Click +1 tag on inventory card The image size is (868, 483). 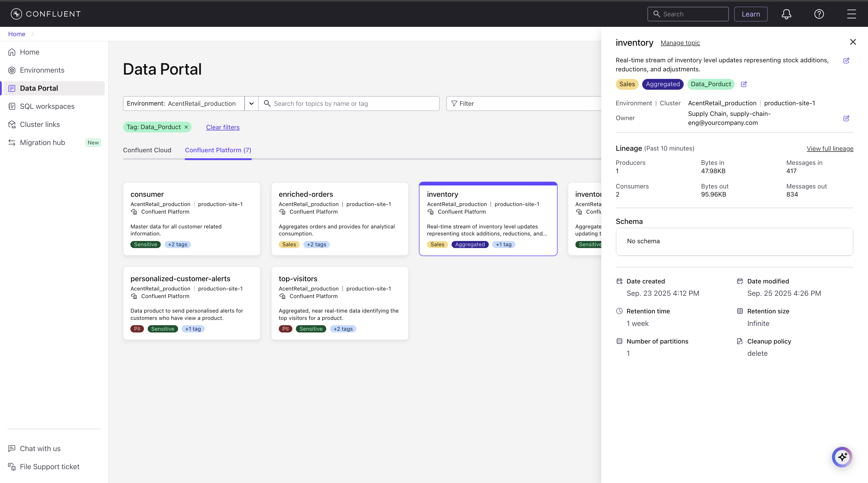(x=503, y=244)
